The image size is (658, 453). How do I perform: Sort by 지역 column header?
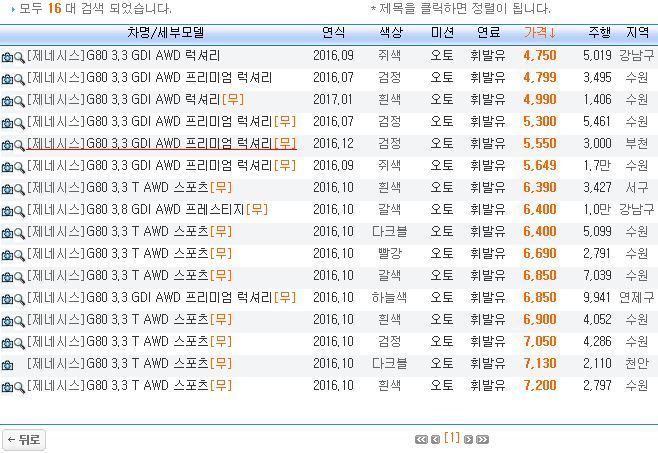pyautogui.click(x=637, y=33)
